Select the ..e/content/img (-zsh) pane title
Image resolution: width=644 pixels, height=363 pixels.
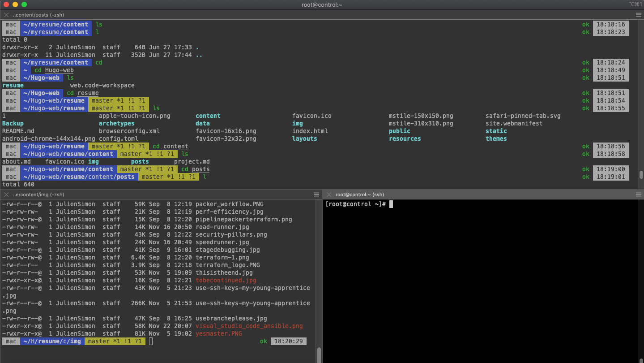click(x=38, y=194)
